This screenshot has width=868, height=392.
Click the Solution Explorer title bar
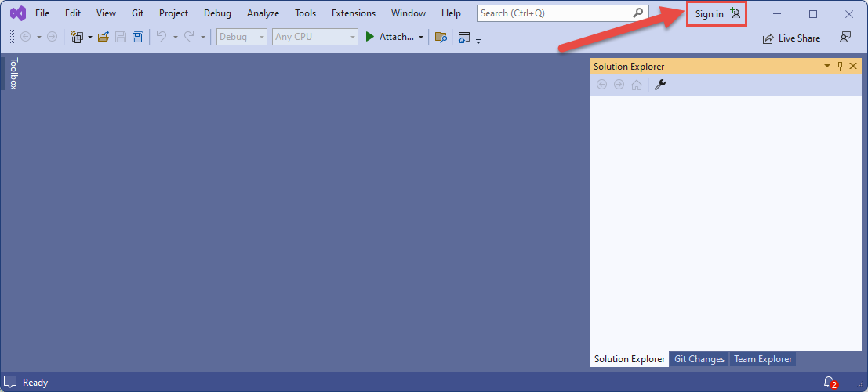coord(726,67)
